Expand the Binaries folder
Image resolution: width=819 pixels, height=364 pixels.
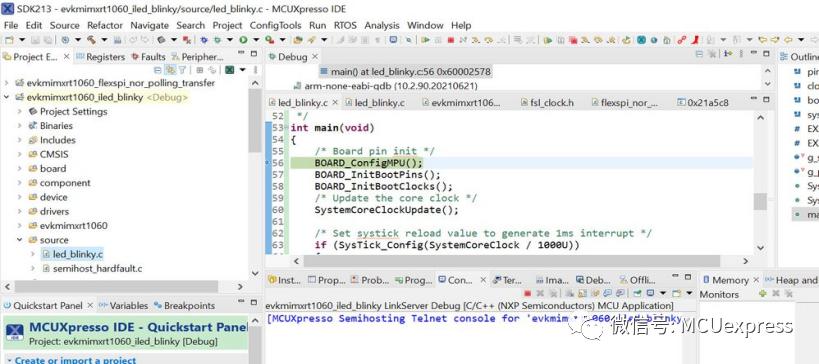point(19,126)
